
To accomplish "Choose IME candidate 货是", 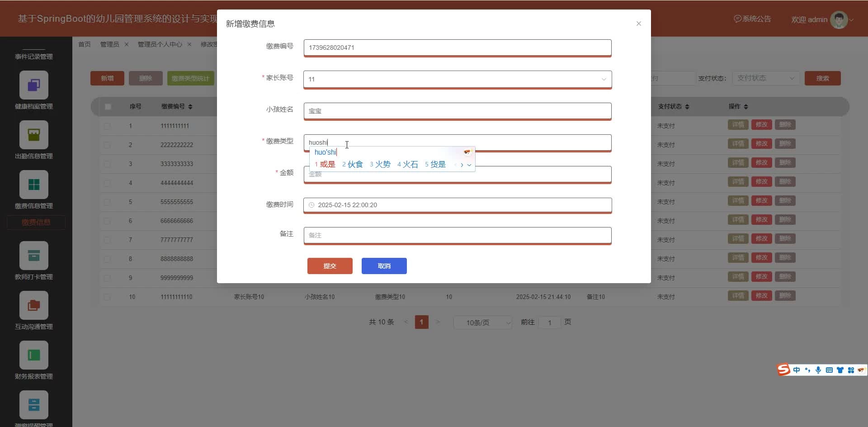I will pos(435,164).
